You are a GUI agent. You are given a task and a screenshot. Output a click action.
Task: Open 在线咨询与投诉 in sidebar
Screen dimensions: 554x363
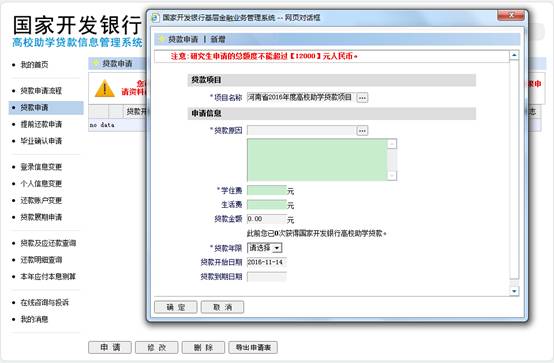[x=45, y=303]
